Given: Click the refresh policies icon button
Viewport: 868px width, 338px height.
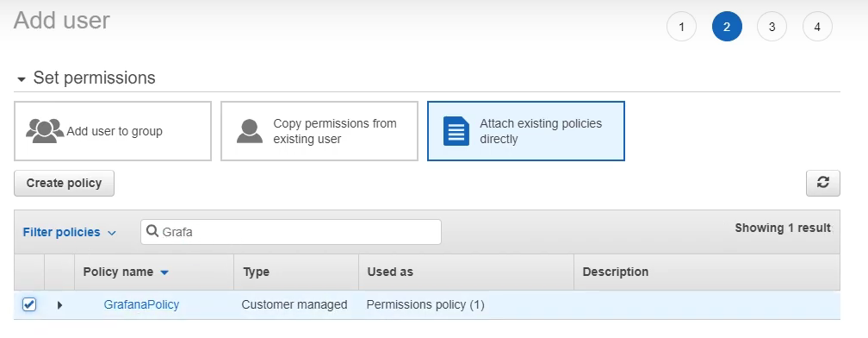Looking at the screenshot, I should pos(822,183).
